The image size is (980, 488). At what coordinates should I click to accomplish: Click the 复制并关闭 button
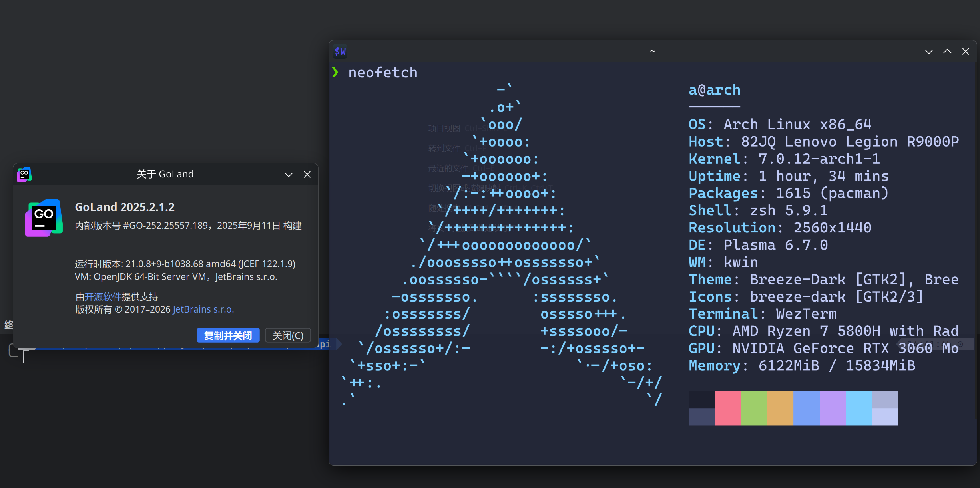tap(228, 335)
